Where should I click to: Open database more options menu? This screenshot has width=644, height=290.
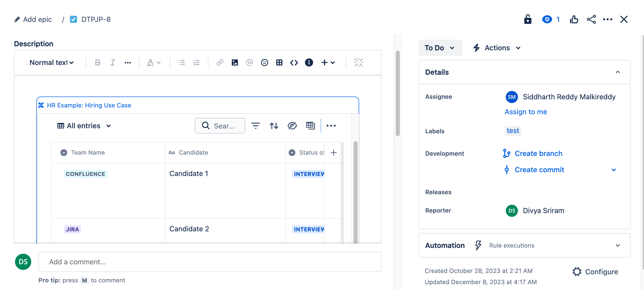331,126
